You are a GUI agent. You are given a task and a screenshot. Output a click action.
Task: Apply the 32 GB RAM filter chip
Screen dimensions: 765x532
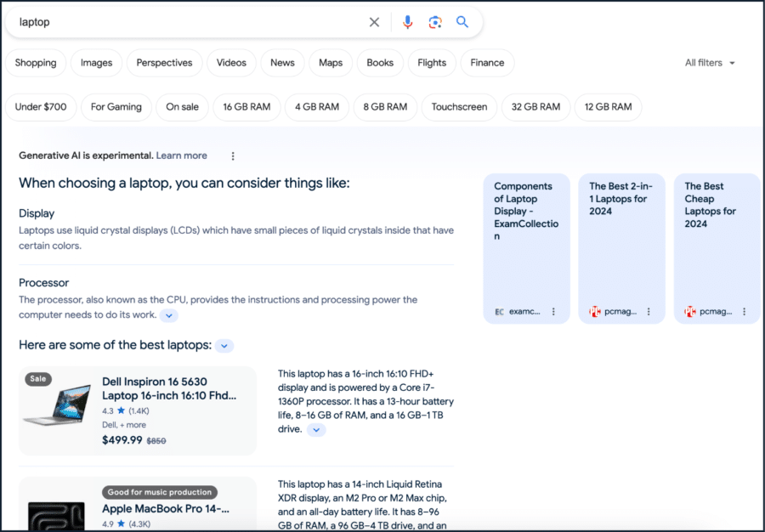[x=535, y=107]
